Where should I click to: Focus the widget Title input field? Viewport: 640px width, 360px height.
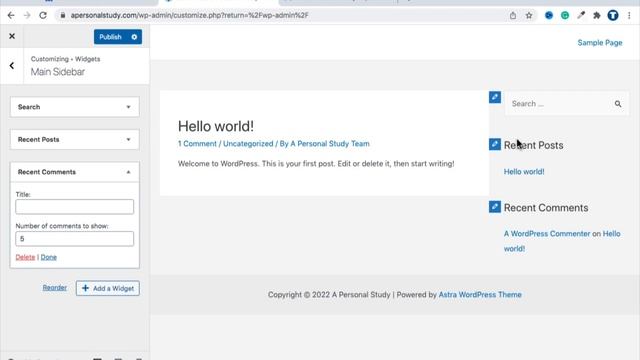pos(75,207)
